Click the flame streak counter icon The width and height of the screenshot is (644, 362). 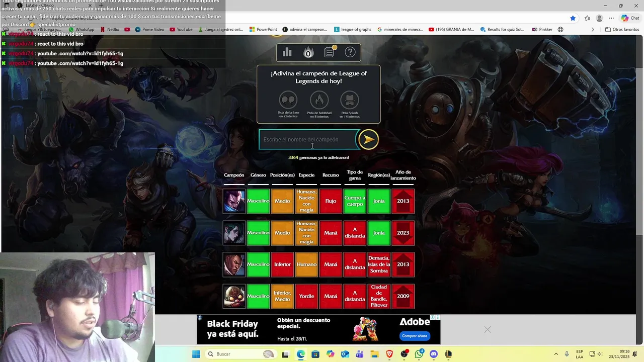pos(308,52)
